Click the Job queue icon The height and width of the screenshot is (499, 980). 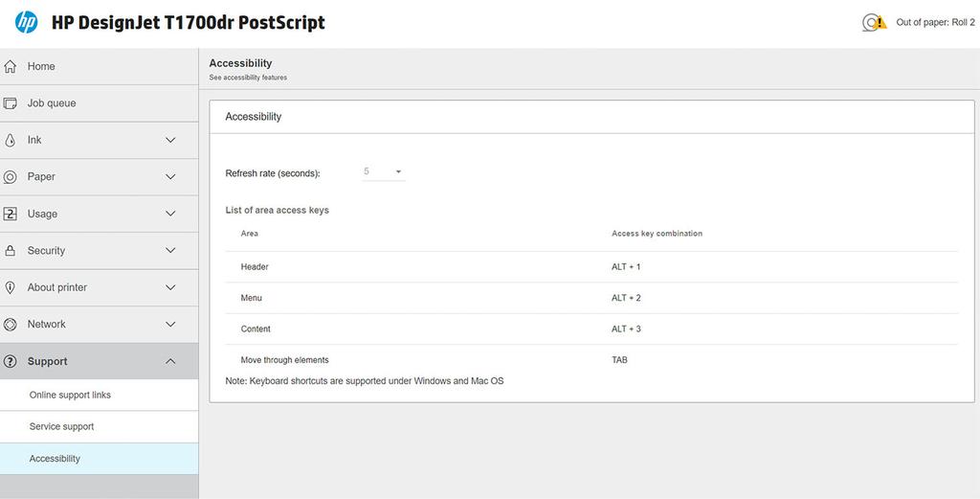(x=10, y=103)
